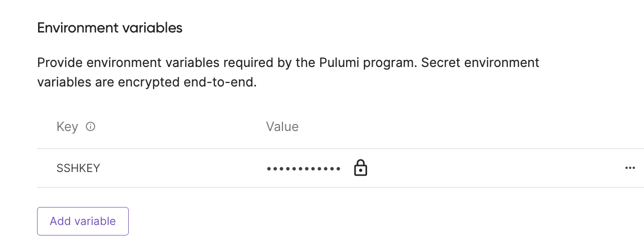
Task: Open the three-dot options menu for SSHKEY
Action: click(x=630, y=168)
